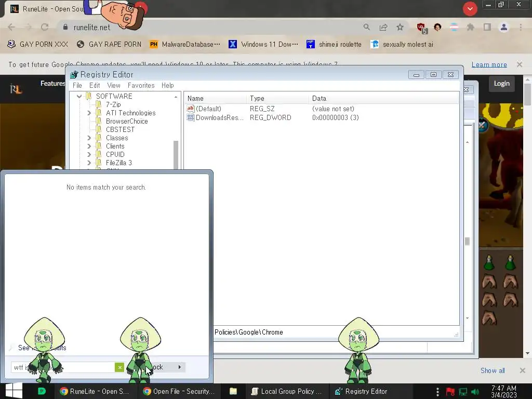Dismiss the Chrome update infobar
Screen dimensions: 532x399
click(519, 64)
